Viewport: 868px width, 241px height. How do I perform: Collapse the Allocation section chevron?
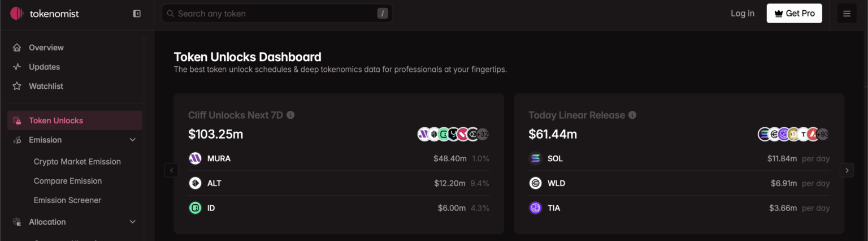tap(133, 222)
